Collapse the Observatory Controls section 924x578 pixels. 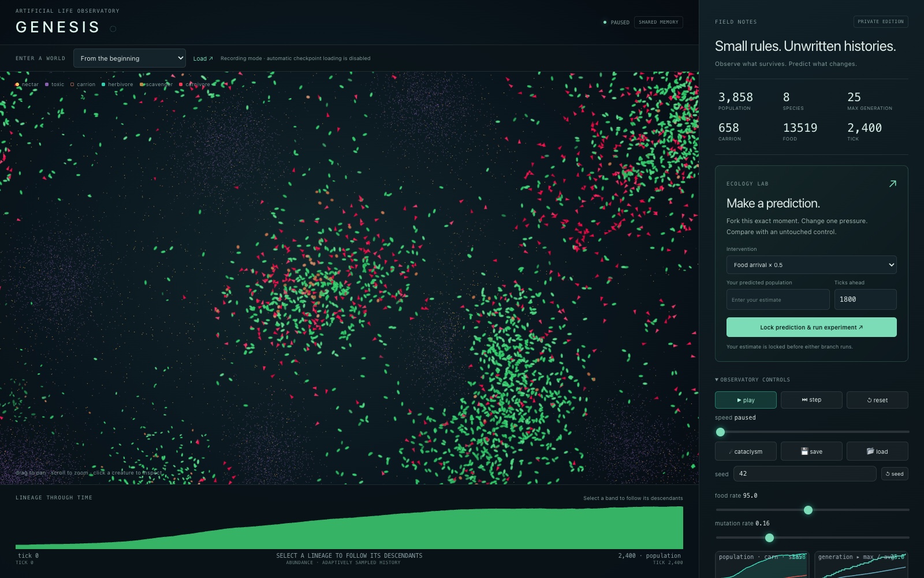pos(752,380)
